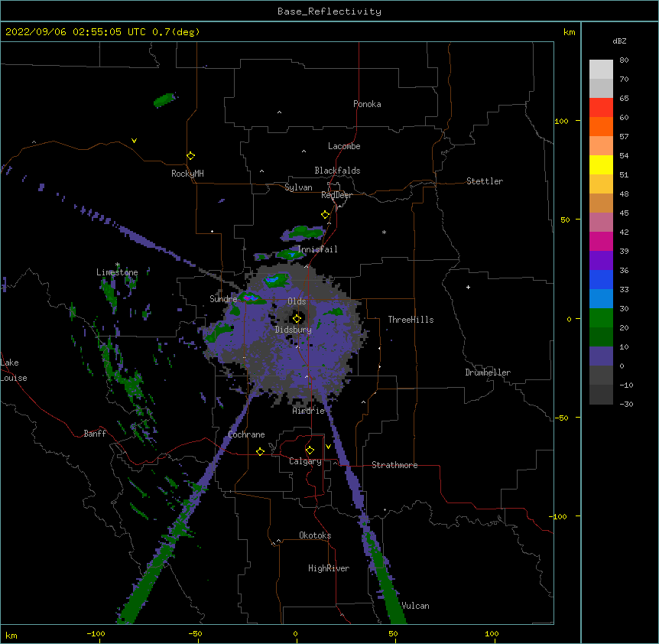The image size is (659, 644).
Task: Select the dark green 10-20 dBZ swatch
Action: (601, 337)
